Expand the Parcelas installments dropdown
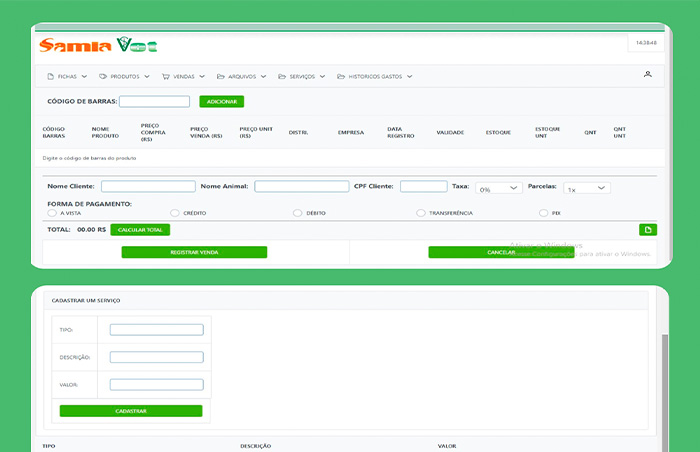Screen dimensions: 700x452 pyautogui.click(x=587, y=188)
